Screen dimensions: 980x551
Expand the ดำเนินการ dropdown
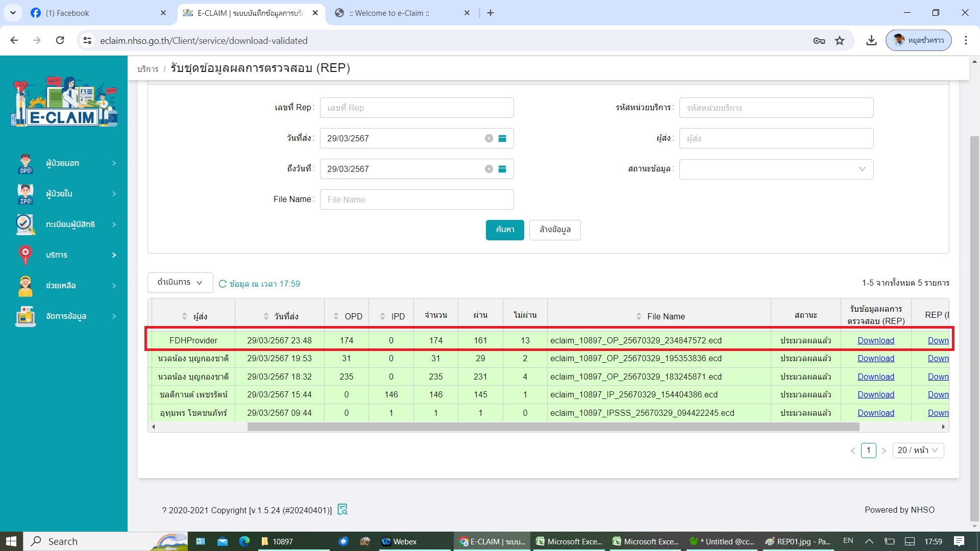[x=180, y=282]
